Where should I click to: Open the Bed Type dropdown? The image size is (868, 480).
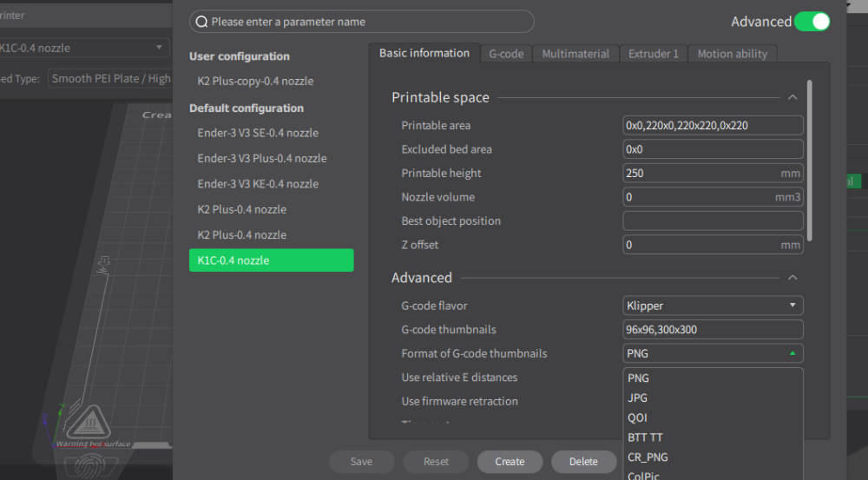(x=110, y=78)
